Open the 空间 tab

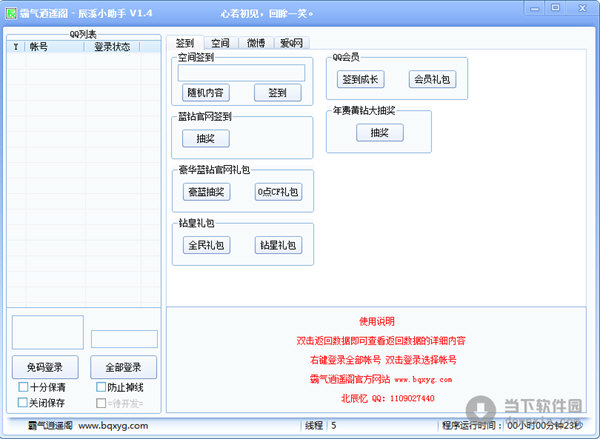(x=220, y=43)
